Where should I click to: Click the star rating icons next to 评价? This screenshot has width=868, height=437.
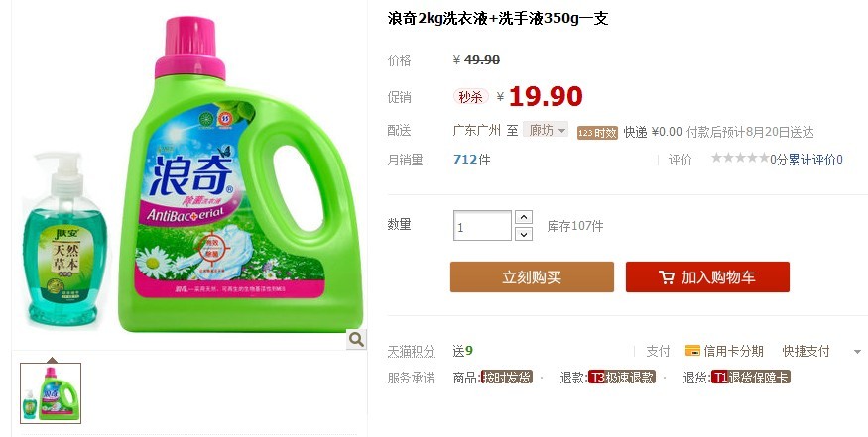(740, 159)
